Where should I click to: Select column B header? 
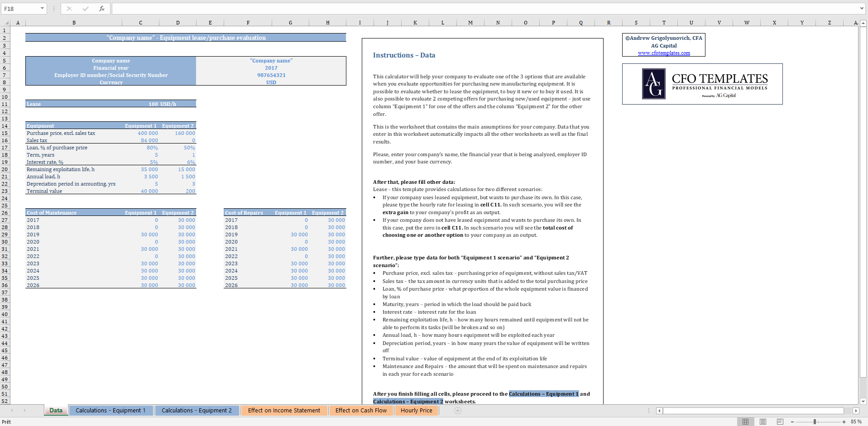pyautogui.click(x=74, y=23)
